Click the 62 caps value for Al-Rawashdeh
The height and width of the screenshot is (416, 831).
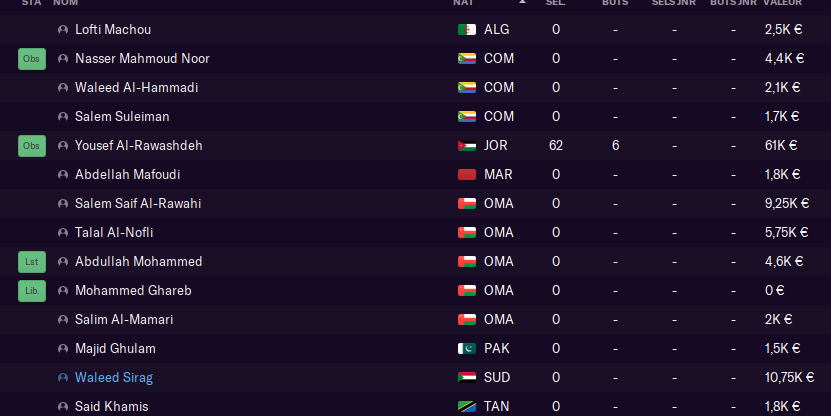[x=556, y=146]
